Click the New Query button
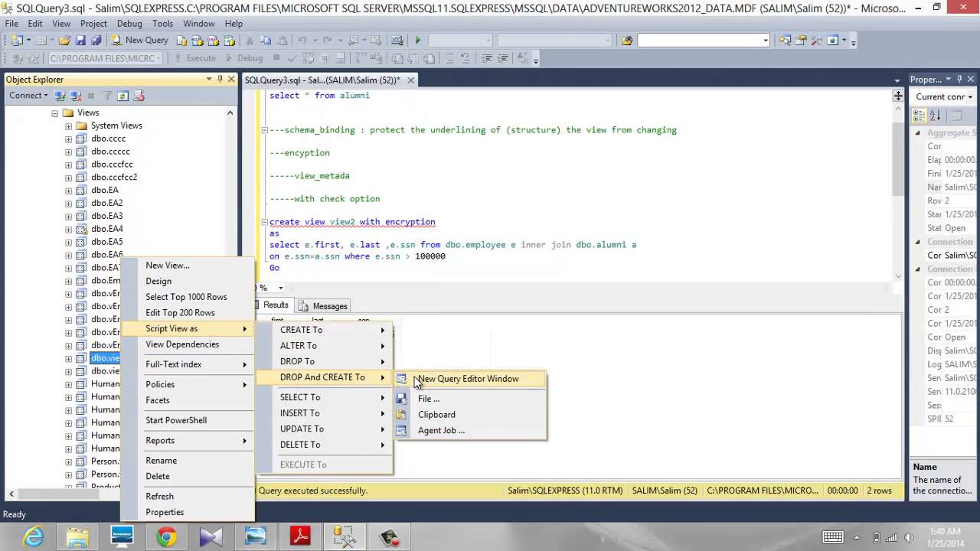This screenshot has height=551, width=980. (140, 41)
